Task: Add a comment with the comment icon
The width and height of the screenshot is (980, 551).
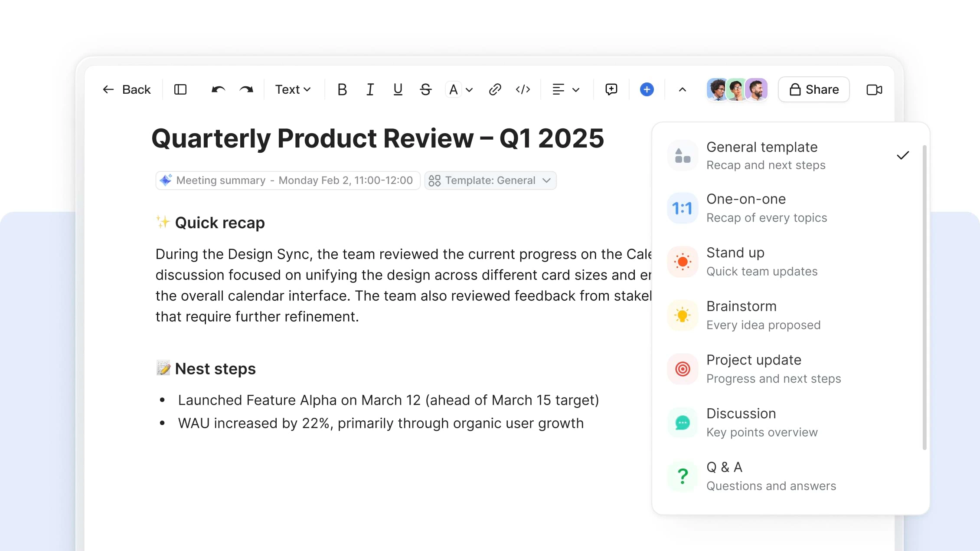Action: point(611,89)
